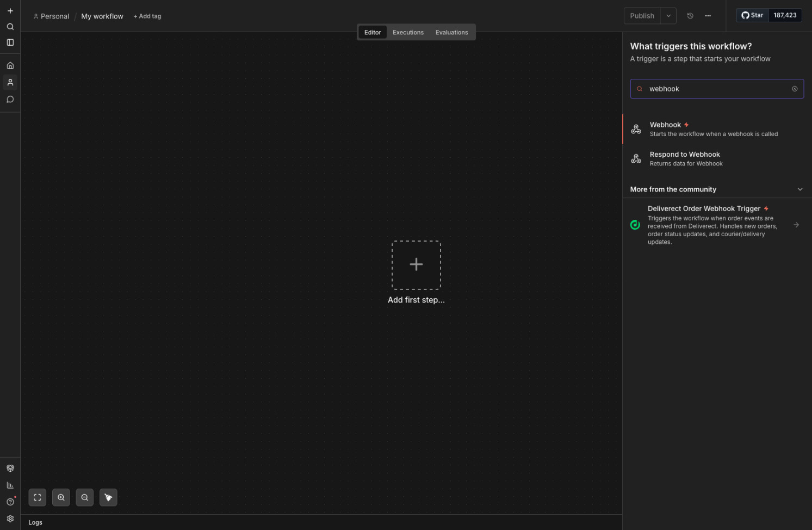Screen dimensions: 812x530
Task: Click the Deliverect green logo icon
Action: click(x=635, y=225)
